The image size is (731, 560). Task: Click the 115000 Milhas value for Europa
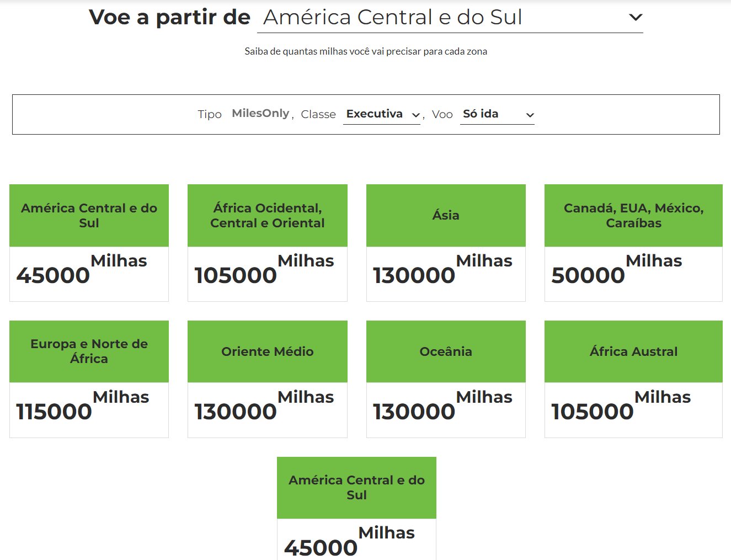[54, 411]
